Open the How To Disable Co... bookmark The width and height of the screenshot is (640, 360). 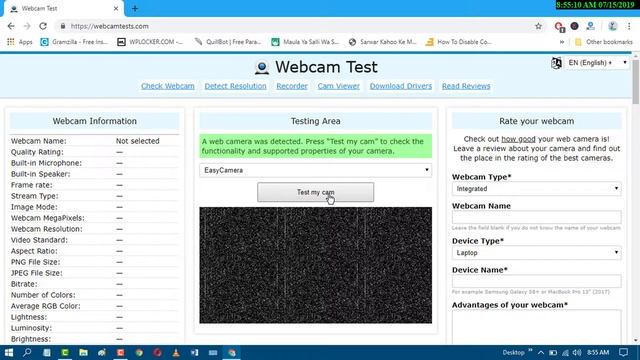pyautogui.click(x=459, y=42)
